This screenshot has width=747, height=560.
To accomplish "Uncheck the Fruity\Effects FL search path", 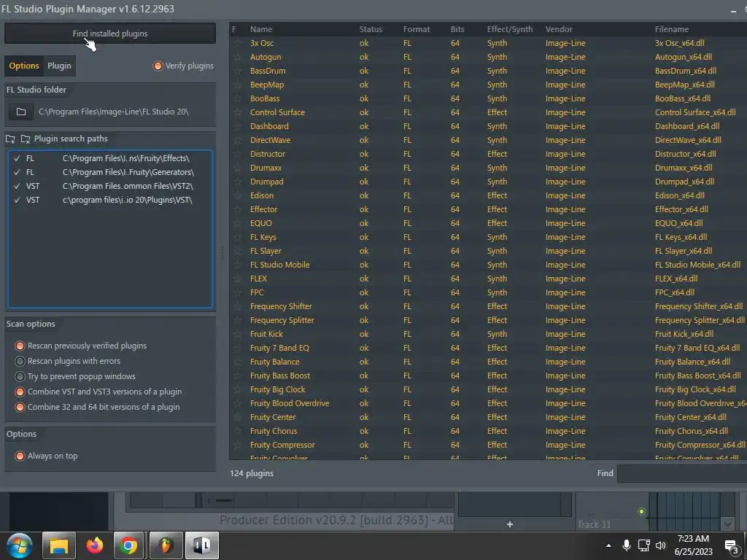I will point(18,158).
